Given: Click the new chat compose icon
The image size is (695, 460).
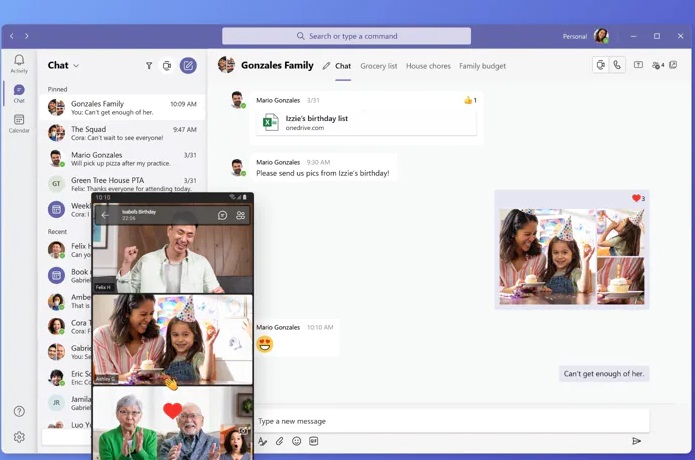Looking at the screenshot, I should pyautogui.click(x=188, y=66).
